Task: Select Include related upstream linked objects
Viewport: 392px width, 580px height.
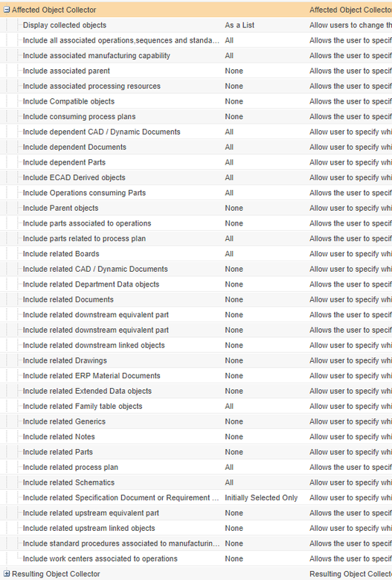Action: coord(89,528)
